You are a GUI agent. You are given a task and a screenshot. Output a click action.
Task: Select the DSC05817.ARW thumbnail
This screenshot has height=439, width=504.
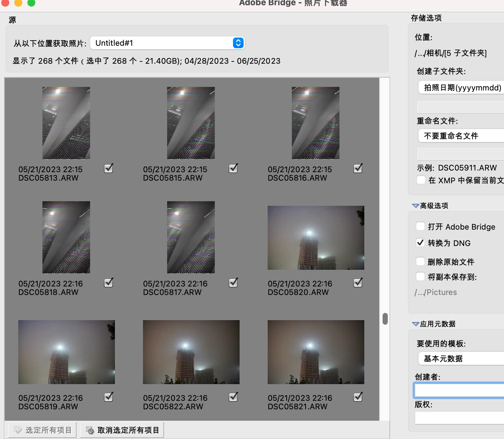coord(191,237)
